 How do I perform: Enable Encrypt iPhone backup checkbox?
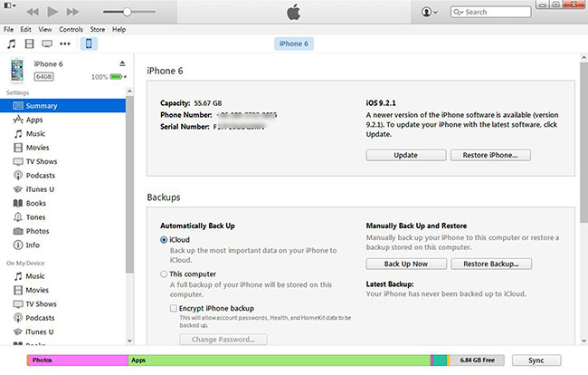(174, 308)
